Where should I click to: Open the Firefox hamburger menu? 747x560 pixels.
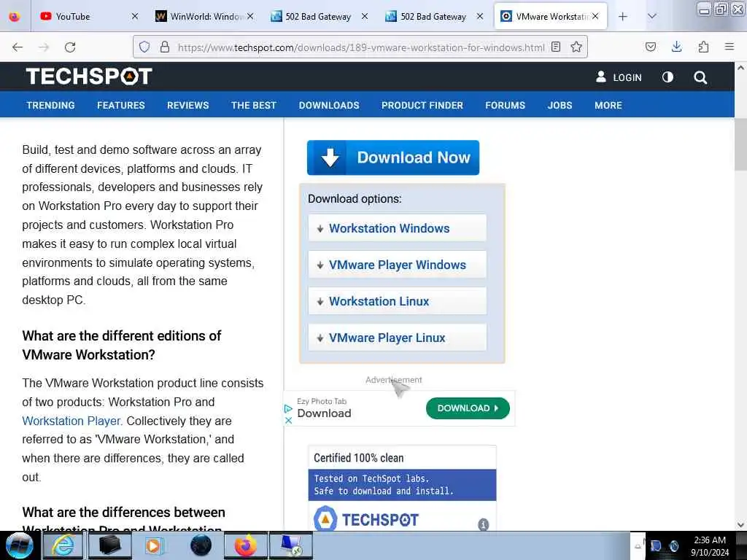point(729,46)
